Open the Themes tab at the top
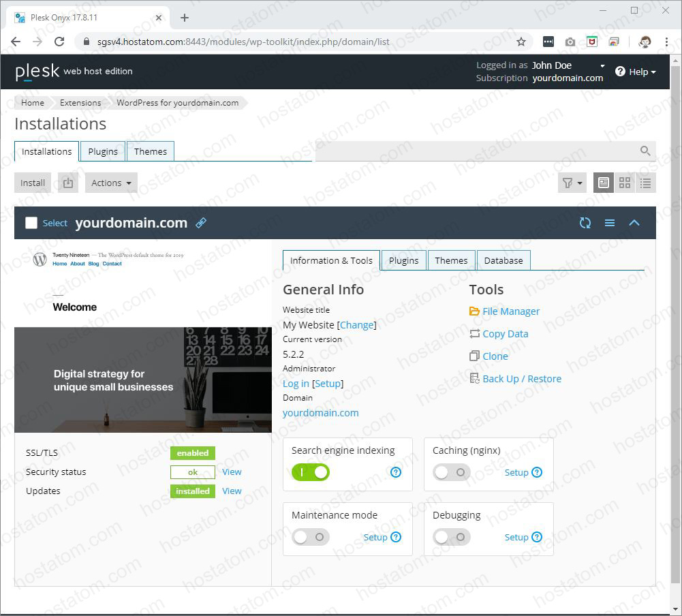This screenshot has width=682, height=616. point(151,151)
